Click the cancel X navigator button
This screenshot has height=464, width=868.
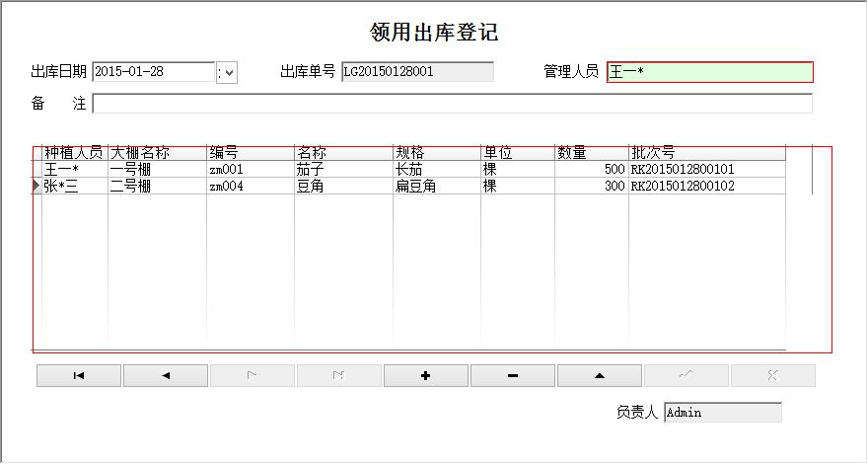click(x=773, y=376)
